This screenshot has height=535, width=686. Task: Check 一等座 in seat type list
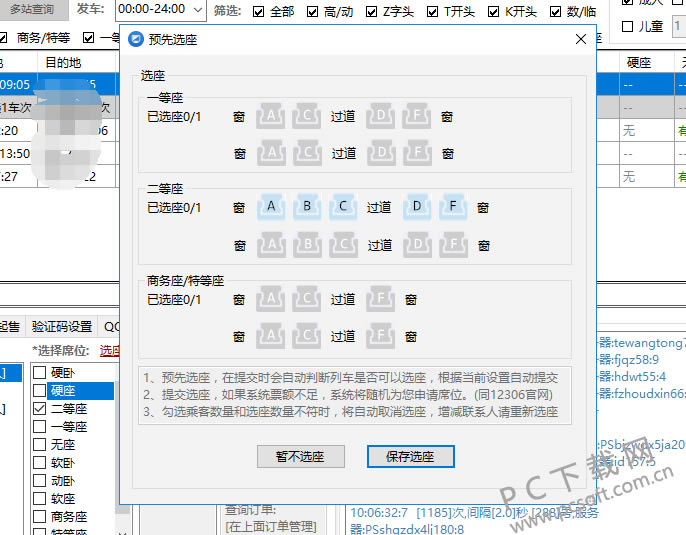tap(39, 427)
